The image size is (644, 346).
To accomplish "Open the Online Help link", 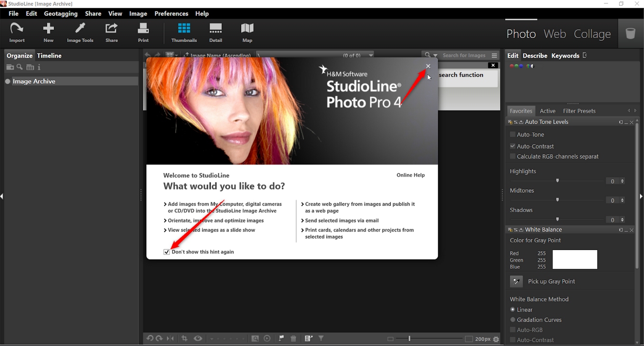I will [x=410, y=175].
